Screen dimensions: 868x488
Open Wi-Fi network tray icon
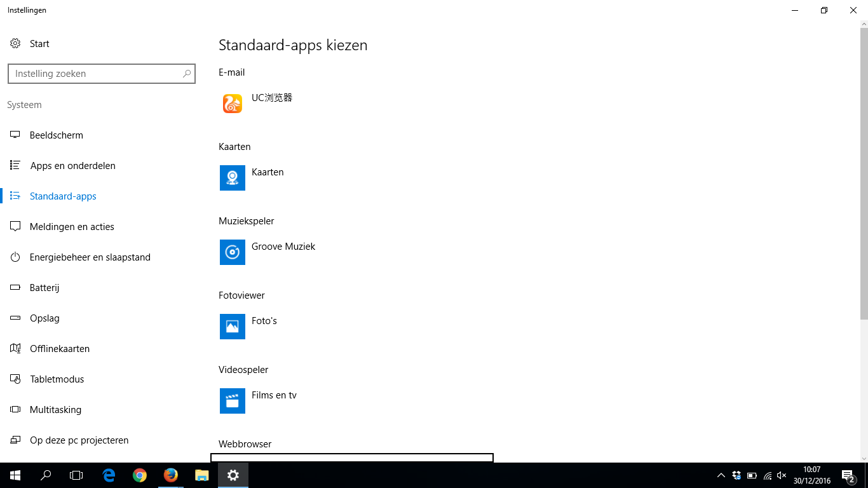(768, 475)
